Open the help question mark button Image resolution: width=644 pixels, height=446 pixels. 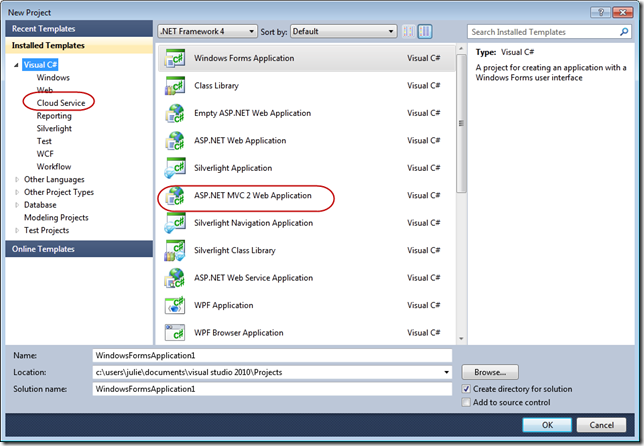click(x=600, y=12)
